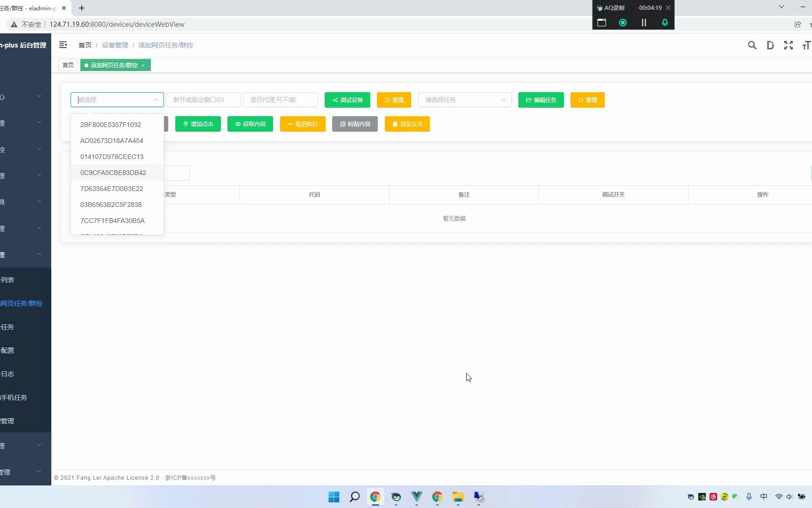The height and width of the screenshot is (508, 812).
Task: Choose device 2BF800E5357F1092
Action: (x=117, y=125)
